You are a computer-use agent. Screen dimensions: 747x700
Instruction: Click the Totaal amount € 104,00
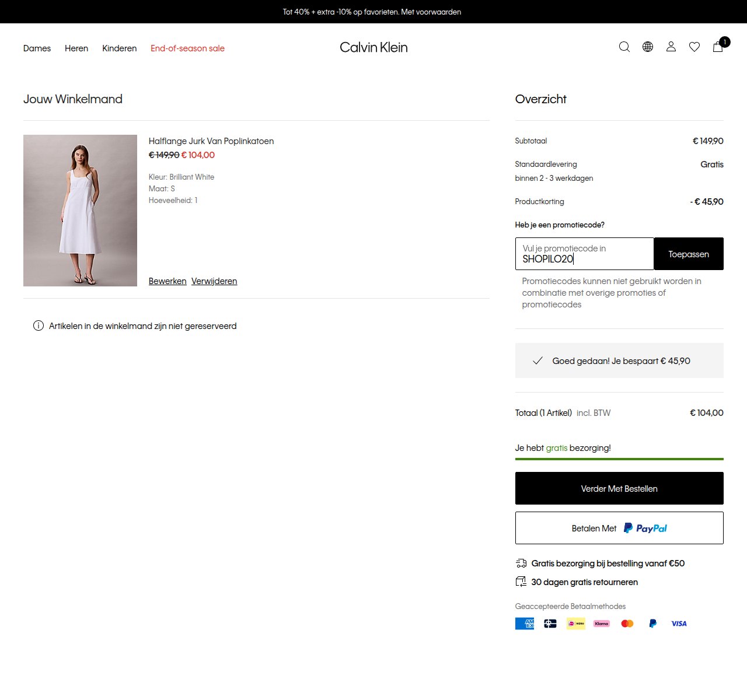coord(707,413)
